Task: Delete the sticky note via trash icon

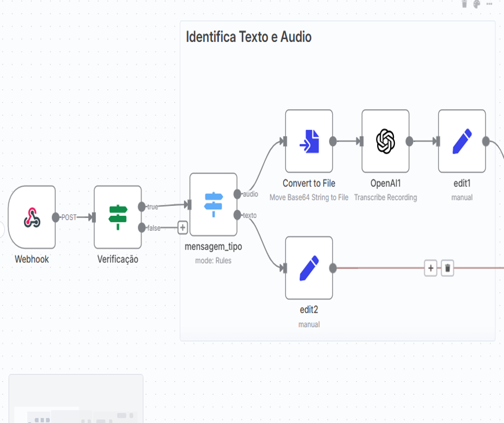Action: [464, 4]
